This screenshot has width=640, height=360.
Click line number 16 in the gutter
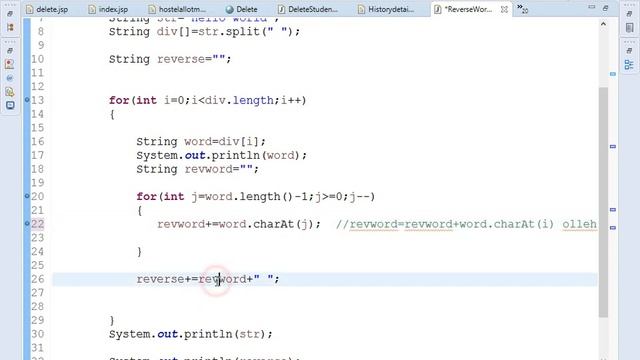pyautogui.click(x=38, y=141)
